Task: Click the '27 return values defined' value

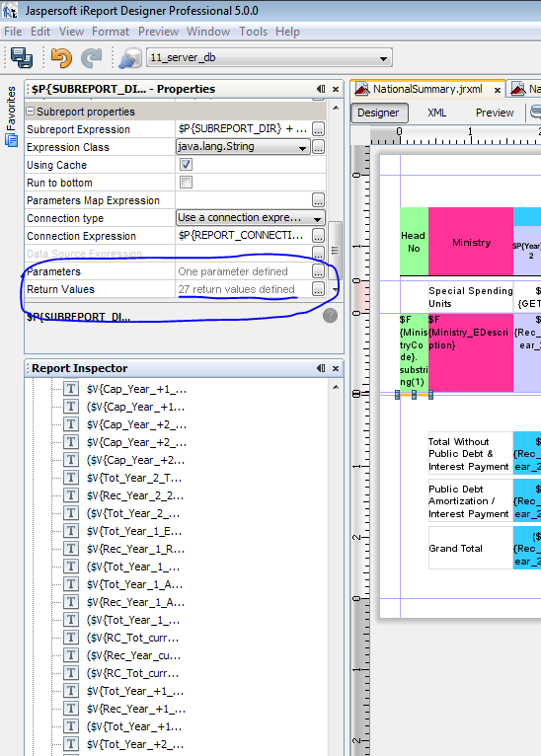Action: click(x=236, y=289)
